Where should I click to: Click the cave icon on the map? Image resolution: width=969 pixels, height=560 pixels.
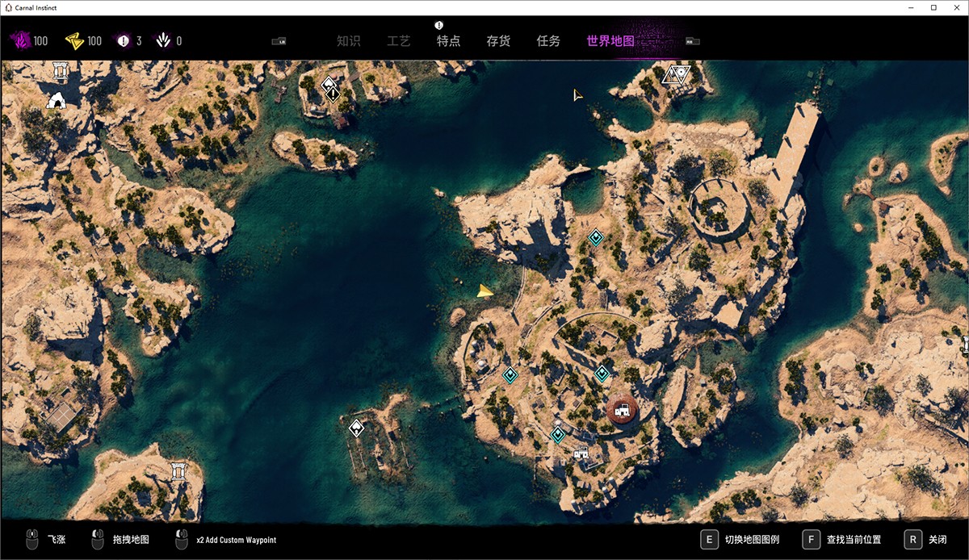click(57, 101)
